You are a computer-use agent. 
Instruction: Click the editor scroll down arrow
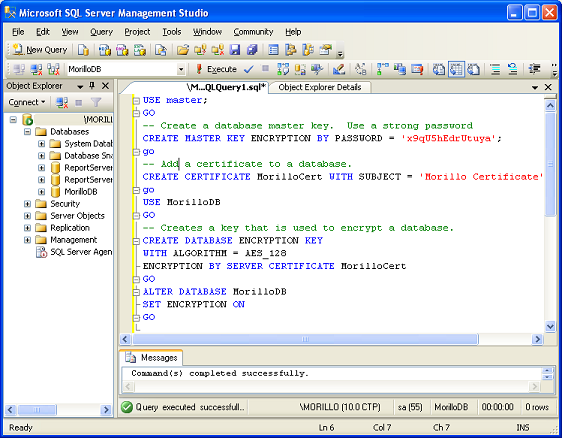550,326
